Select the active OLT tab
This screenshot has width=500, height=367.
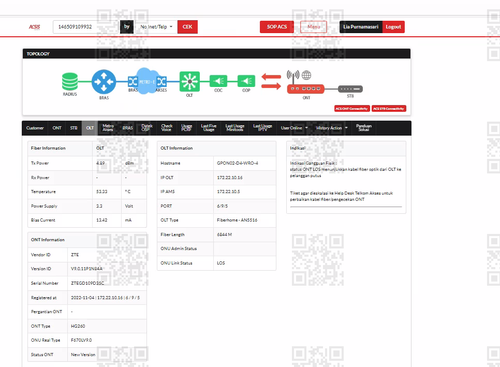coord(90,128)
